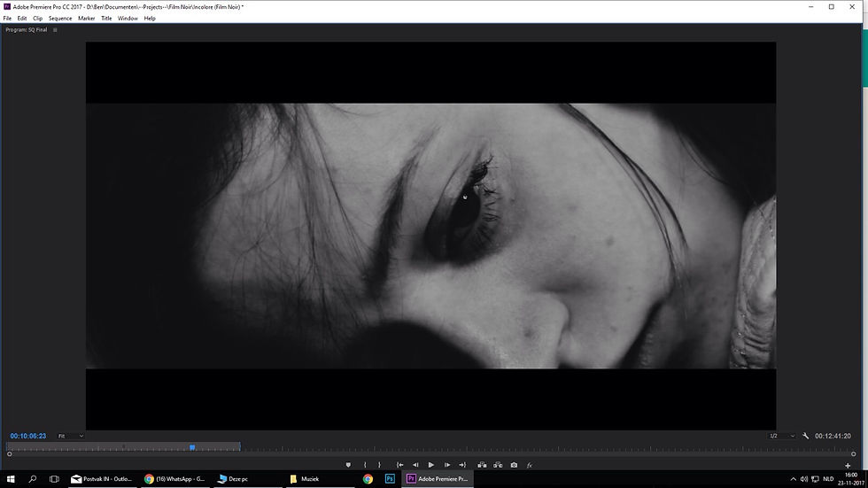The width and height of the screenshot is (868, 488).
Task: Click the blue playhead on the time ruler
Action: (x=192, y=447)
